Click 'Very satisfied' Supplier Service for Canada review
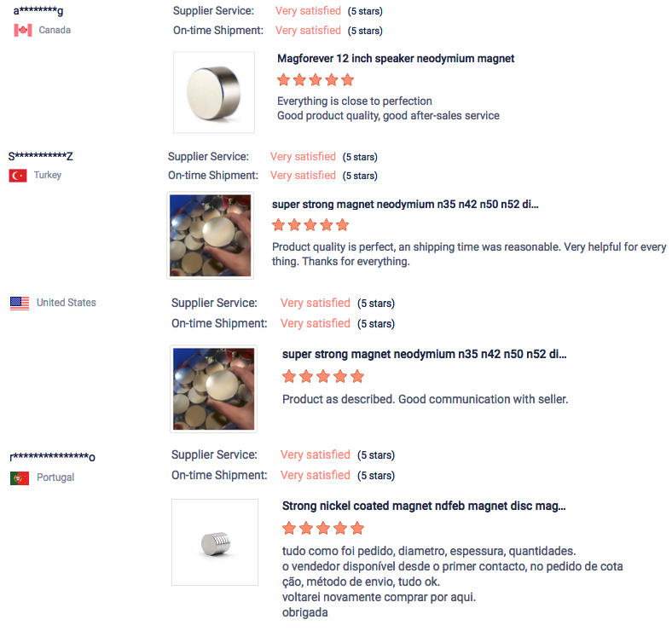This screenshot has width=672, height=631. [308, 11]
